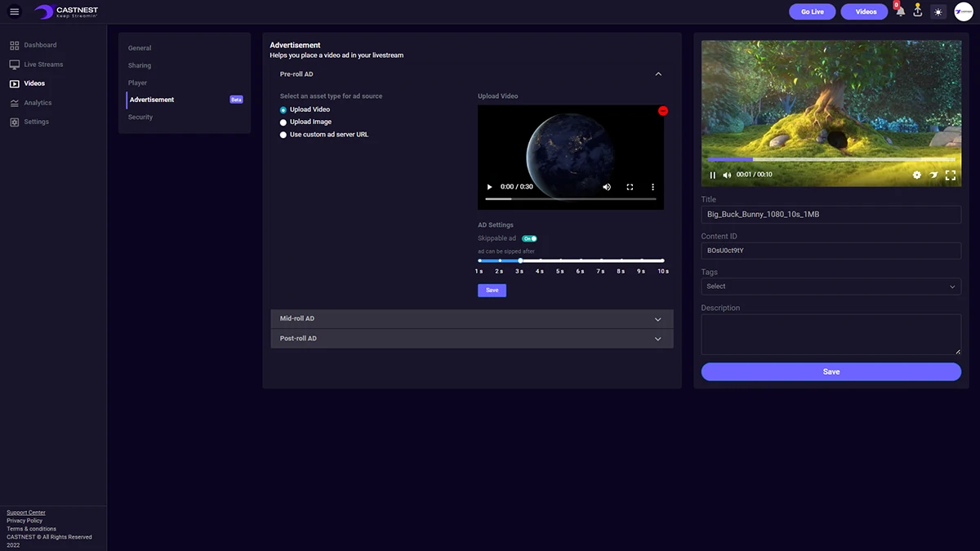Save the AD settings
Image resolution: width=980 pixels, height=551 pixels.
pyautogui.click(x=492, y=290)
